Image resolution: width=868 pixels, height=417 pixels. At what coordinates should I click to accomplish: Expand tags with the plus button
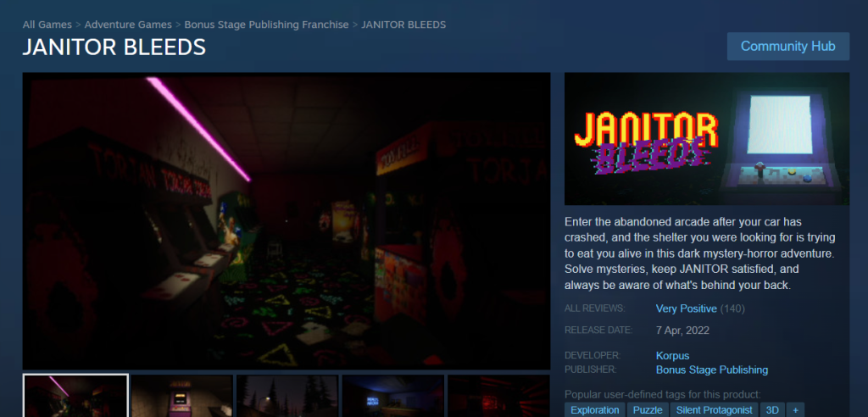click(795, 410)
